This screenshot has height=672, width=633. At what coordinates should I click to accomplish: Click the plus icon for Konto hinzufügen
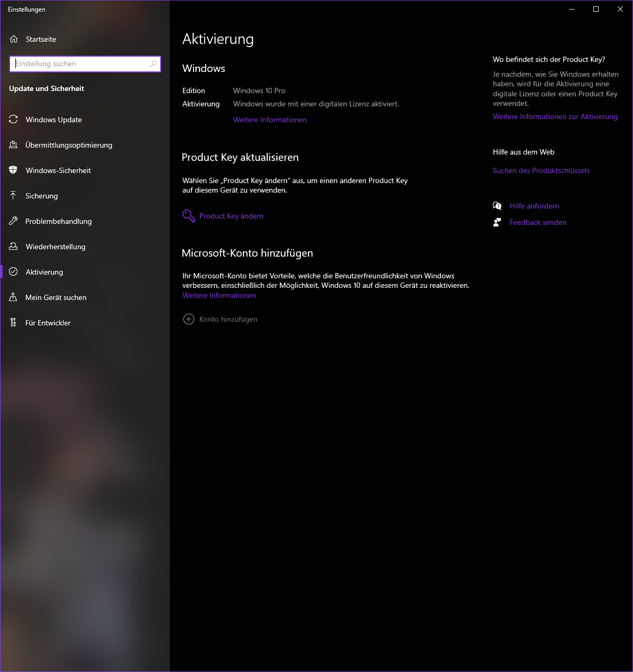click(x=189, y=319)
